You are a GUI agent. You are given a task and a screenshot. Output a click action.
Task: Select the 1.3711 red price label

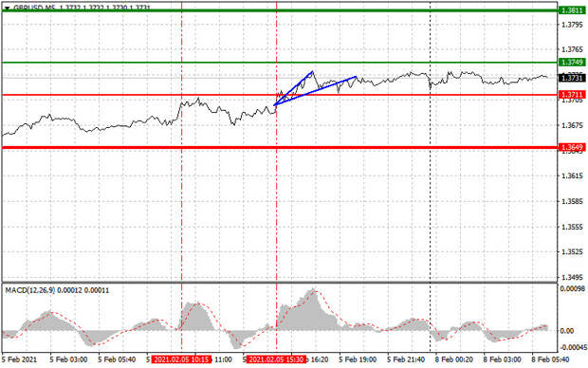pyautogui.click(x=572, y=95)
